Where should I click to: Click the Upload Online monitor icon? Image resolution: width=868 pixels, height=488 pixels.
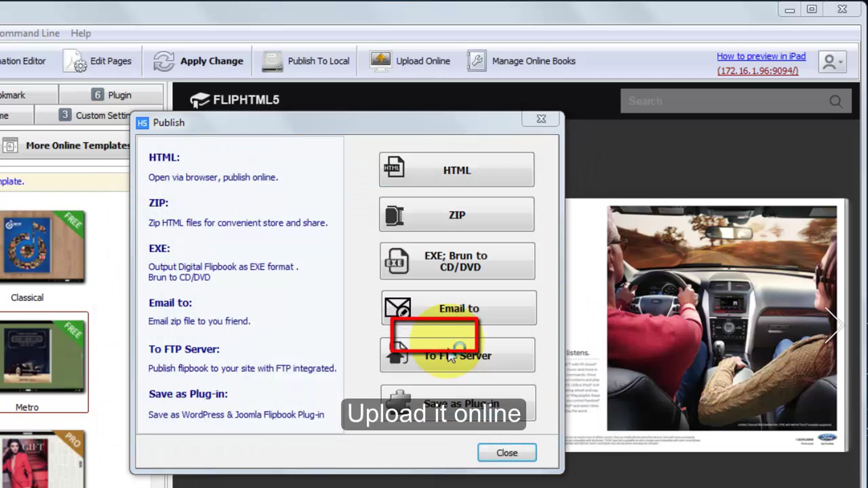click(x=380, y=61)
